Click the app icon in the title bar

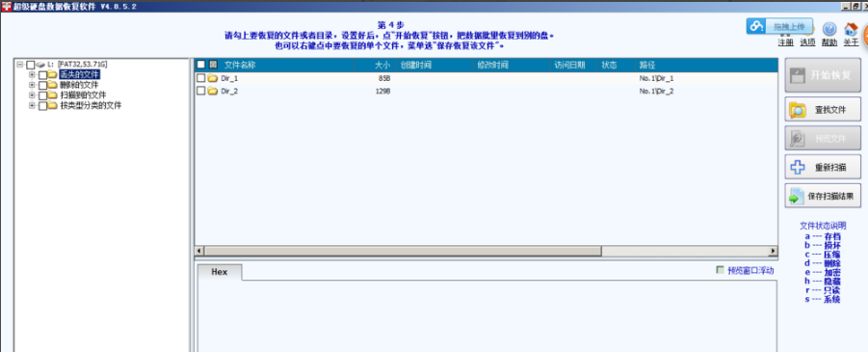pos(6,6)
